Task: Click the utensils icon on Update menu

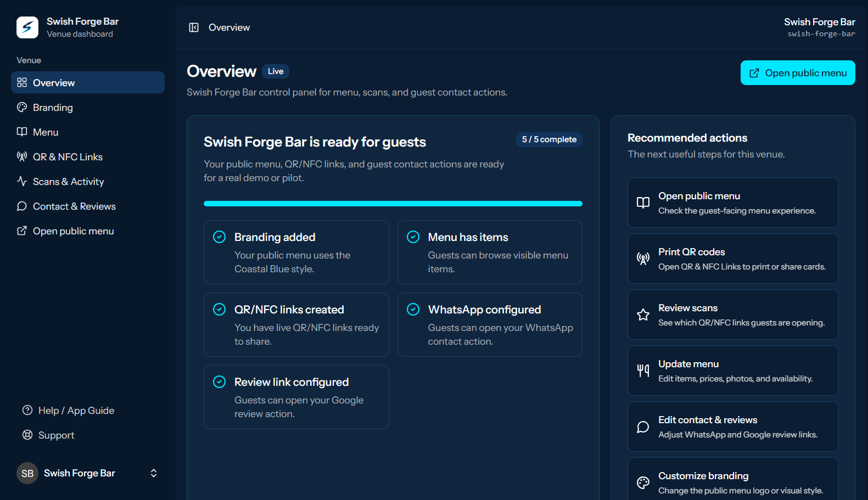Action: point(643,370)
